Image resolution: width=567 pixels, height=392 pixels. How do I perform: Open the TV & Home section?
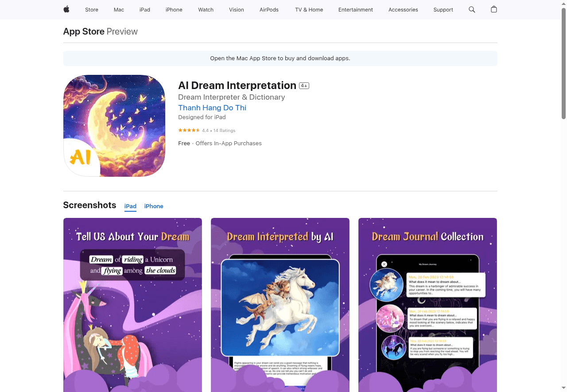pos(309,10)
